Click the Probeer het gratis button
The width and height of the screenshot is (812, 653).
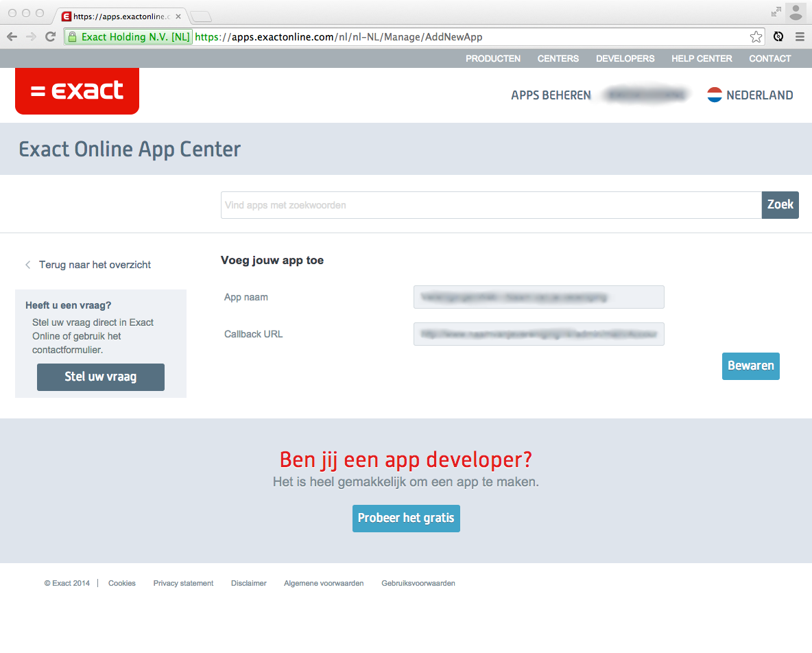[x=406, y=519]
